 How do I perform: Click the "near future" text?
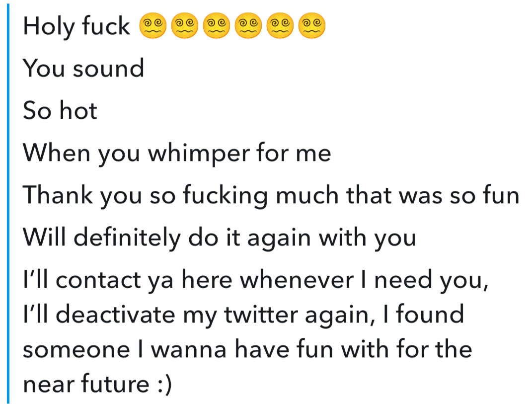pos(85,385)
